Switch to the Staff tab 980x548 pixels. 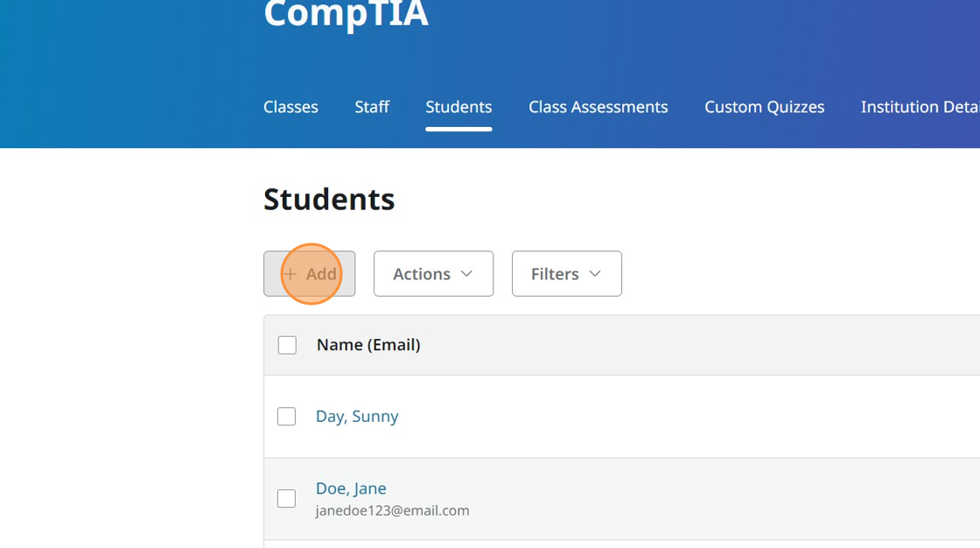click(372, 107)
